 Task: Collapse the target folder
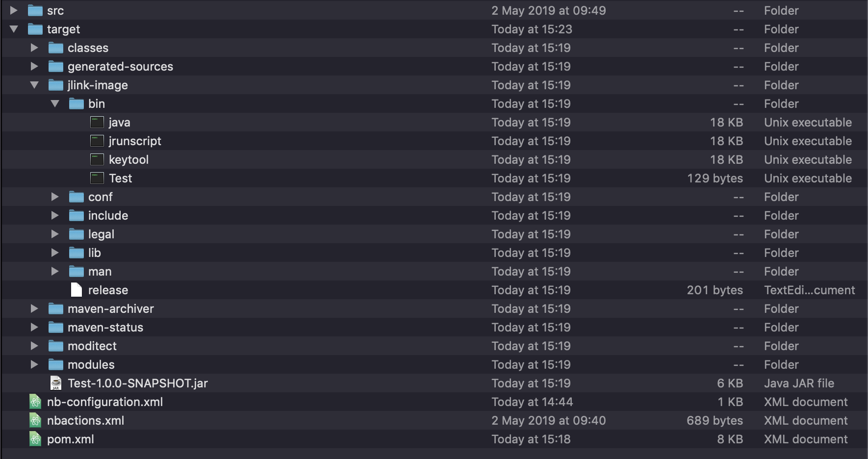tap(14, 29)
